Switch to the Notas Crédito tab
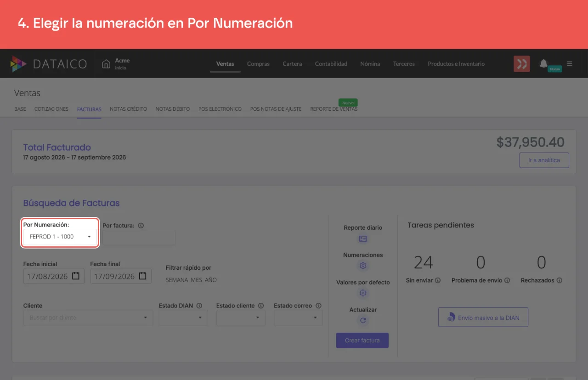Image resolution: width=588 pixels, height=380 pixels. 129,109
